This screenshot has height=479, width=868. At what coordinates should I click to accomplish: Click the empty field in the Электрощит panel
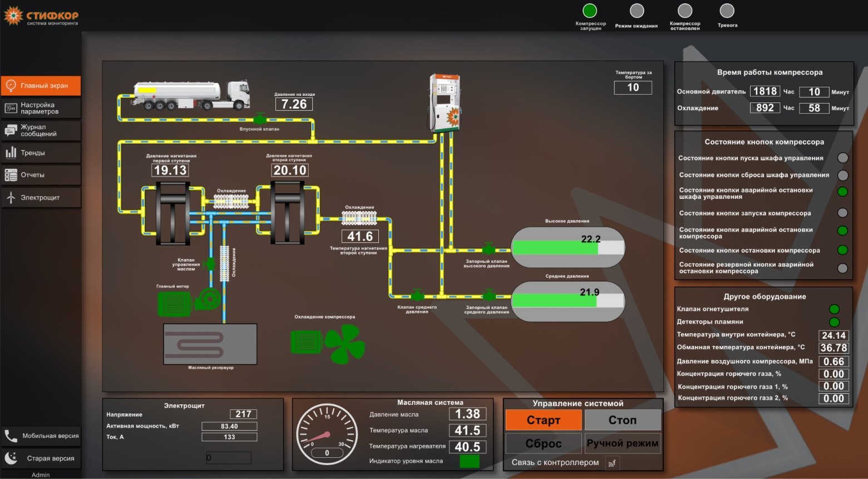coord(229,458)
